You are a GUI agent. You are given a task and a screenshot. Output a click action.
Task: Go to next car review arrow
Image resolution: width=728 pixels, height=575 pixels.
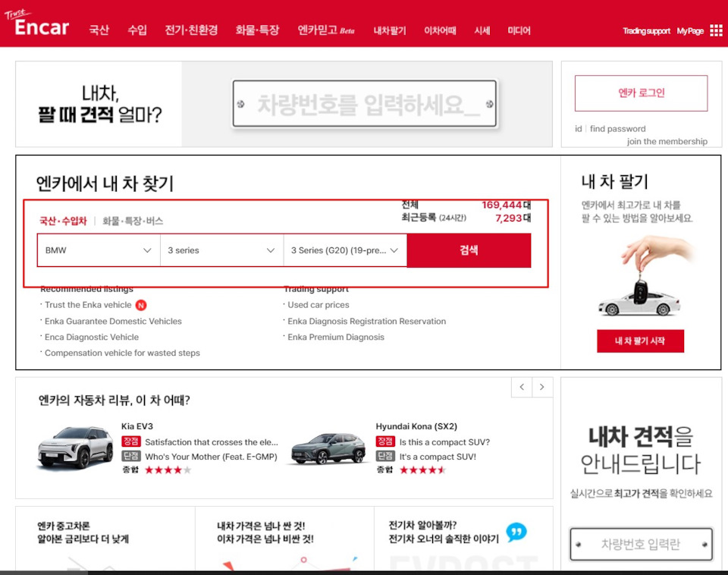tap(541, 387)
